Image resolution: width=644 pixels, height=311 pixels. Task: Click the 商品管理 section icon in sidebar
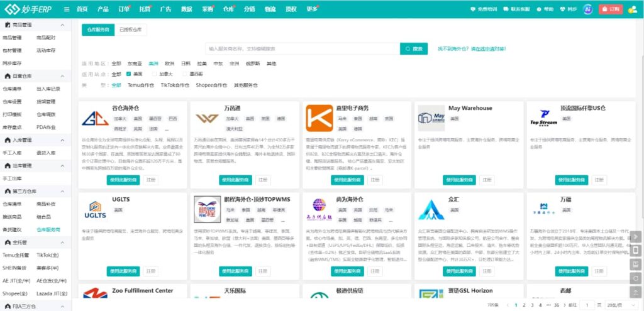click(8, 25)
